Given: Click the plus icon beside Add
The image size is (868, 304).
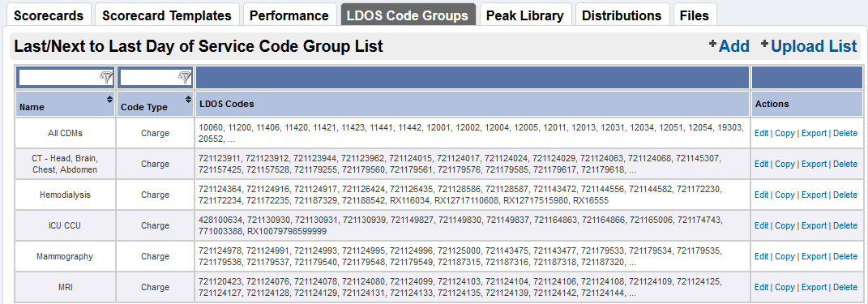Looking at the screenshot, I should pyautogui.click(x=712, y=44).
